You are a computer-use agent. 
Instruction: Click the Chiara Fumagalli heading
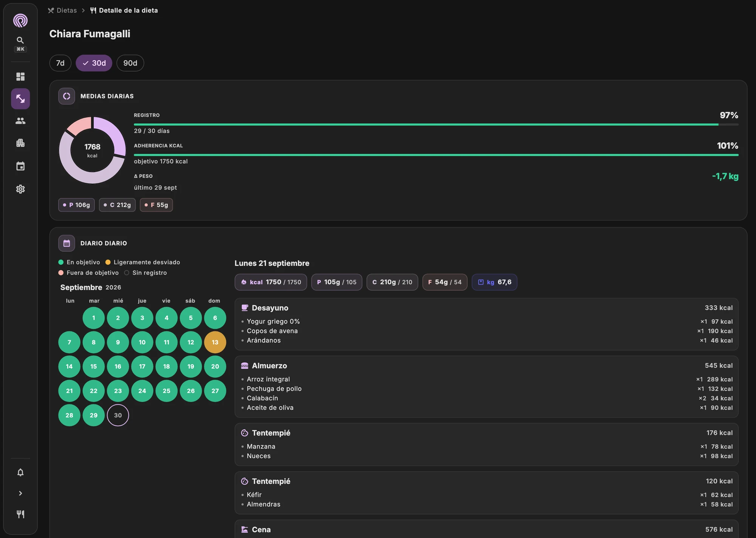90,34
